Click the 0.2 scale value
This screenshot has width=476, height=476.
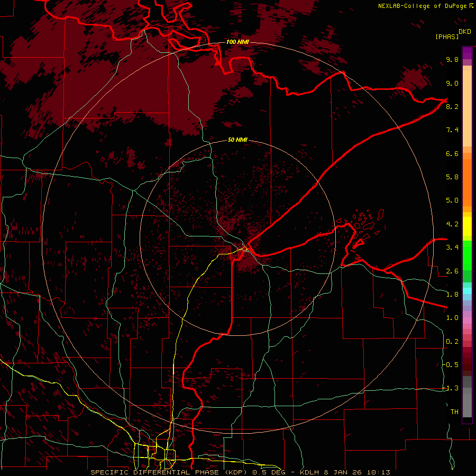(x=452, y=342)
